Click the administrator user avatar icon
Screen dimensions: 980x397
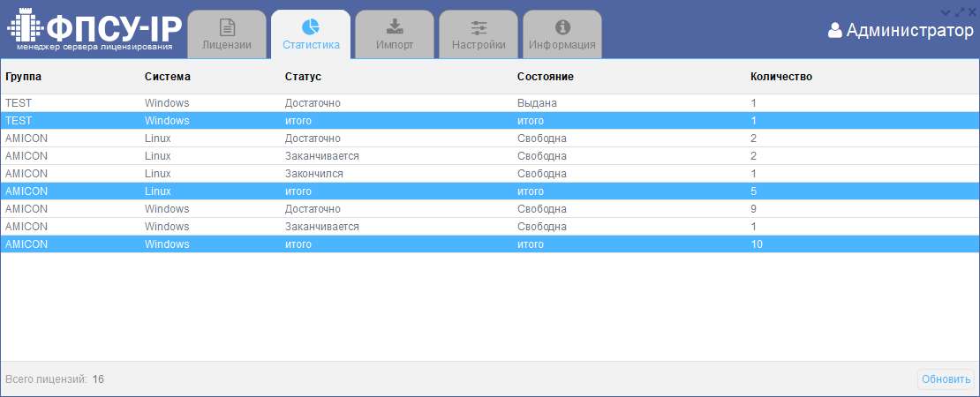[x=835, y=31]
